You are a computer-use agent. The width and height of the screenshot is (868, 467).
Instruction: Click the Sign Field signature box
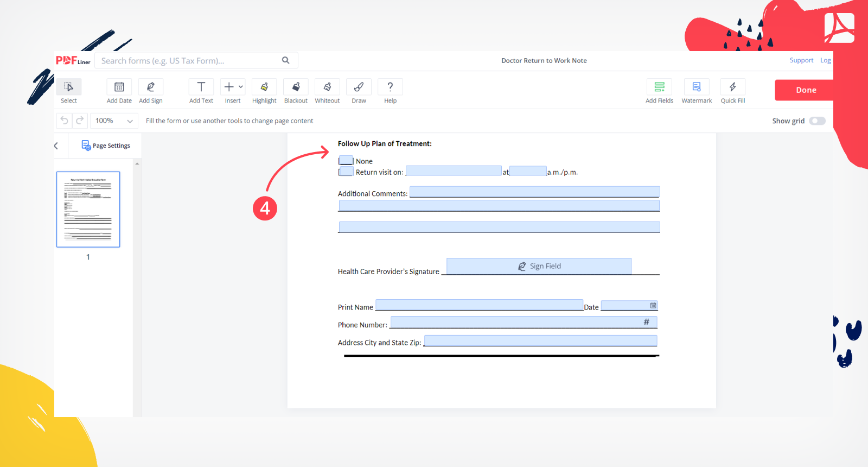tap(539, 266)
